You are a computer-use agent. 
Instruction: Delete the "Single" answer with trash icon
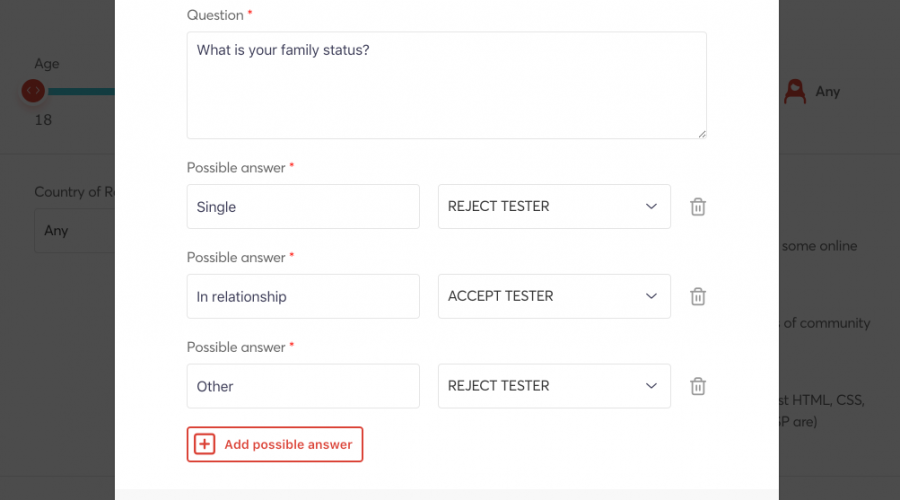tap(698, 207)
